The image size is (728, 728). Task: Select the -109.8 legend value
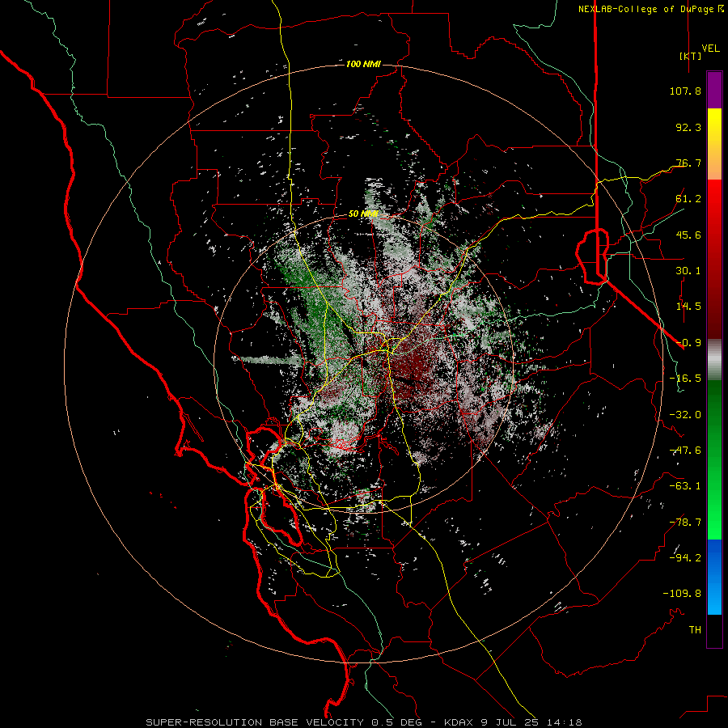coord(682,594)
